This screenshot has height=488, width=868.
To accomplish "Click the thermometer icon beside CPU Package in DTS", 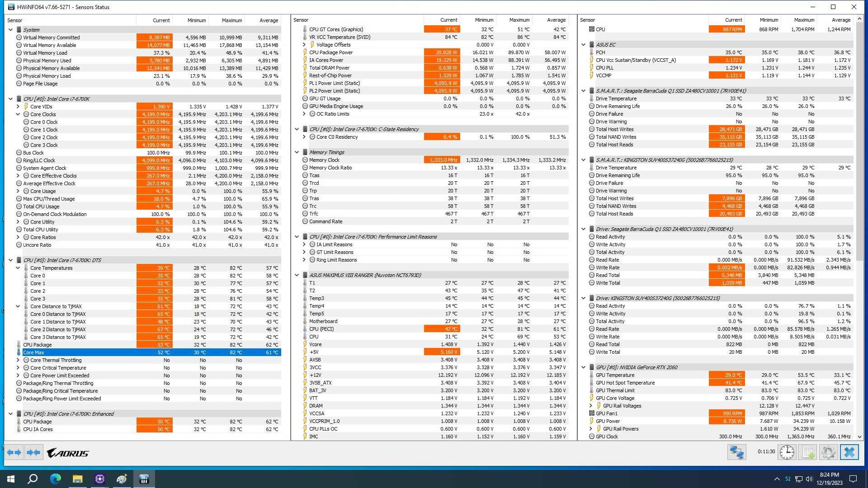I will [x=19, y=345].
